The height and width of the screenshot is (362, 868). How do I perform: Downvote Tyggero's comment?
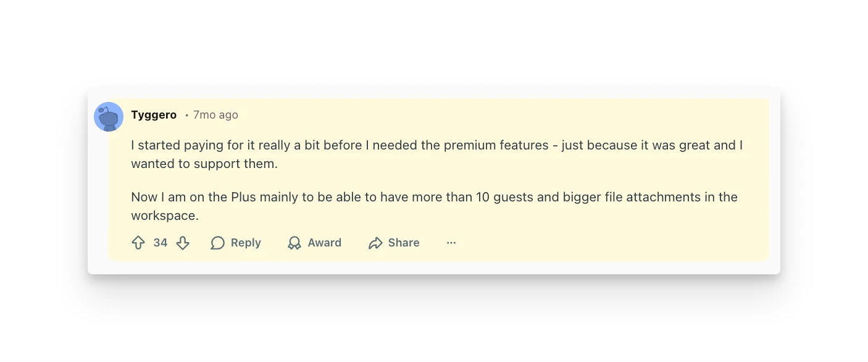(183, 243)
